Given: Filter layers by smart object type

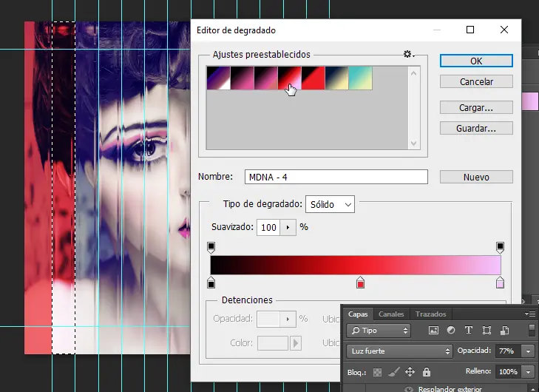Looking at the screenshot, I should pos(504,331).
